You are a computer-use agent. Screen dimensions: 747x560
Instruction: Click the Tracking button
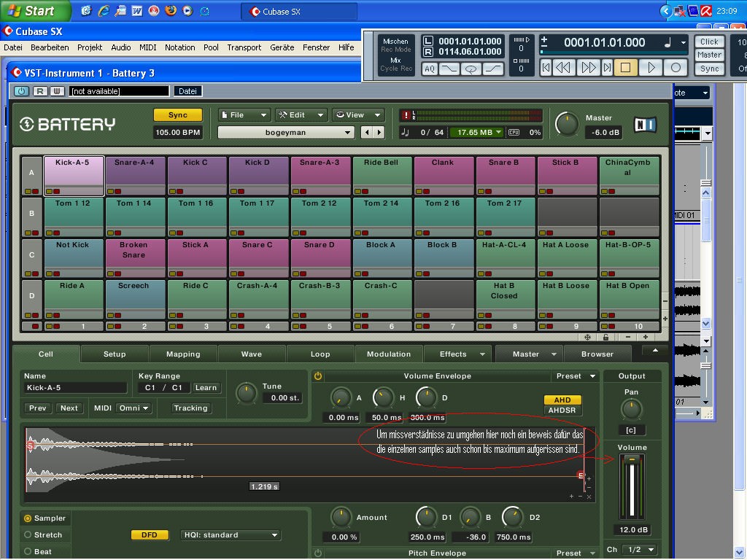click(190, 408)
